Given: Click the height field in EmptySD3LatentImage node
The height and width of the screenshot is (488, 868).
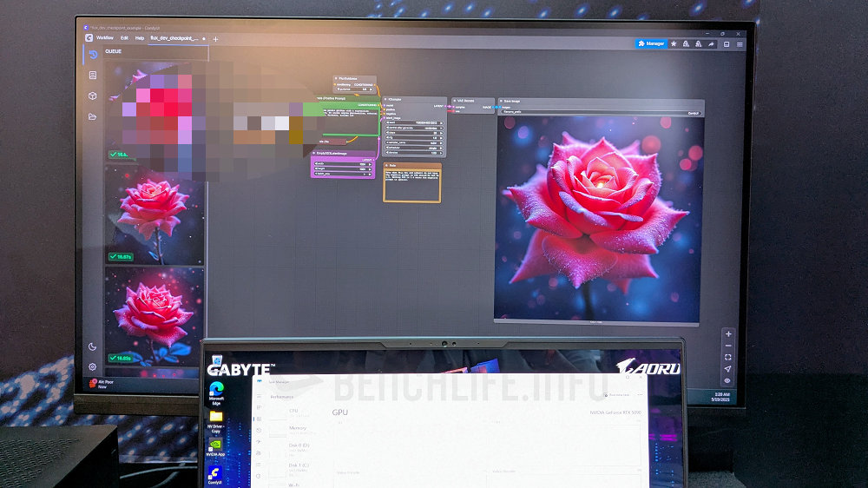Looking at the screenshot, I should pyautogui.click(x=343, y=169).
